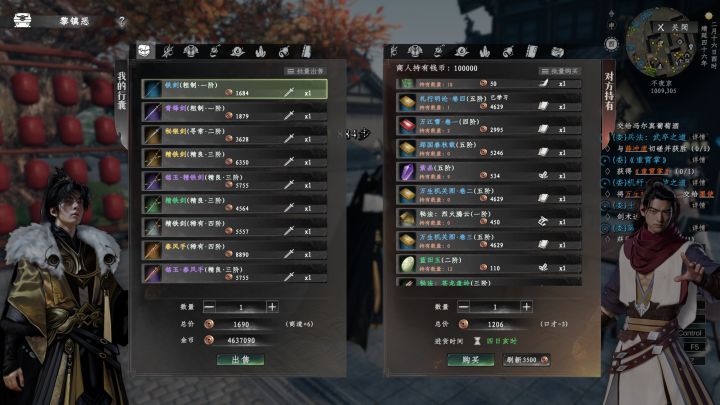Screen dimensions: 720x405
Task: Show the merchant's herbs category icon
Action: click(x=485, y=51)
